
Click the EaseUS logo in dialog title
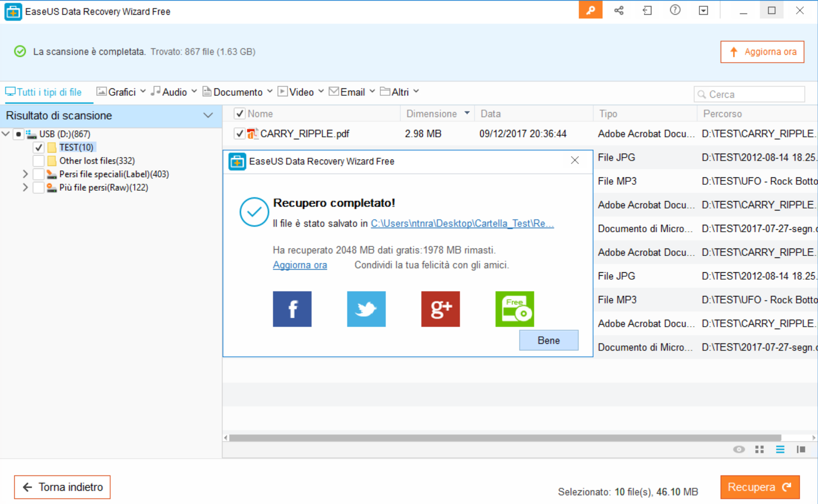[x=237, y=161]
